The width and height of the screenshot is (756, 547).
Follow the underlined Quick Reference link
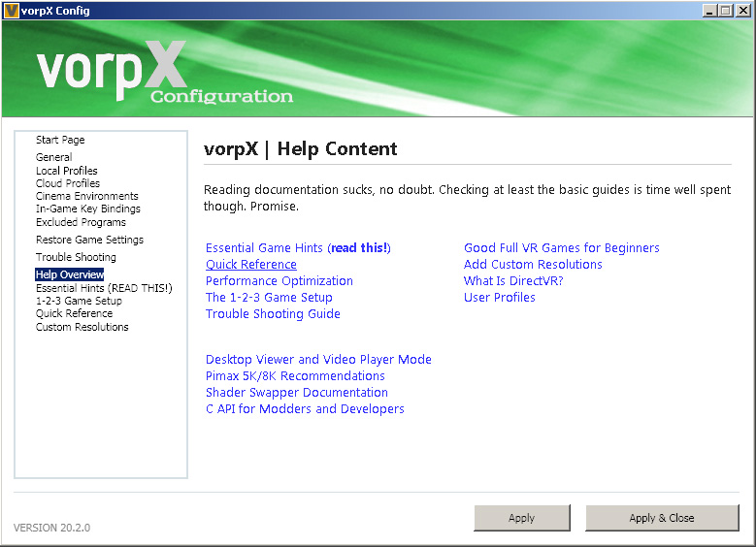(x=251, y=265)
